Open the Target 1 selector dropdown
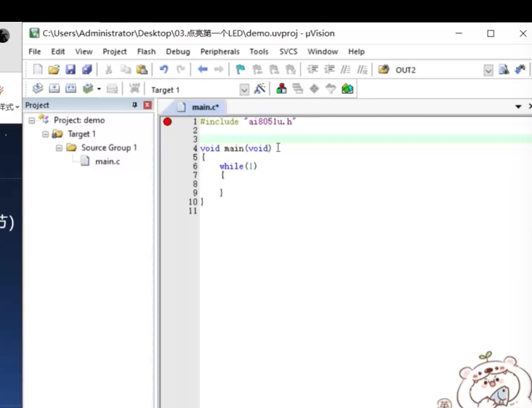The height and width of the screenshot is (408, 532). [244, 90]
